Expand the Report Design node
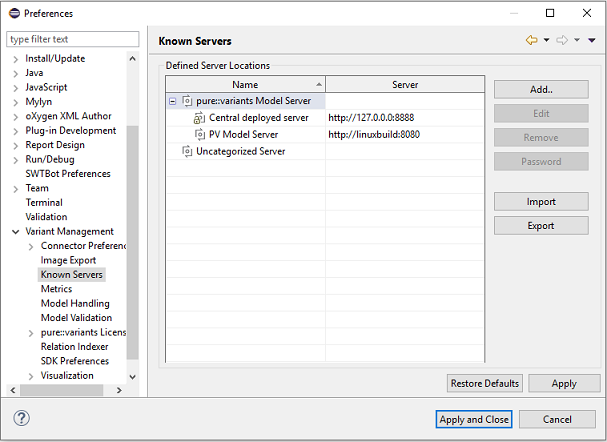607x442 pixels. coord(15,146)
